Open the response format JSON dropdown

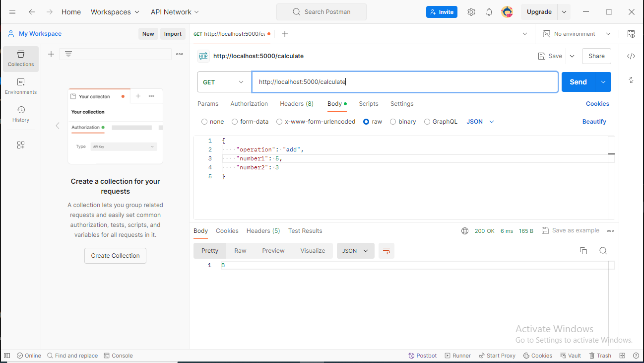point(355,251)
